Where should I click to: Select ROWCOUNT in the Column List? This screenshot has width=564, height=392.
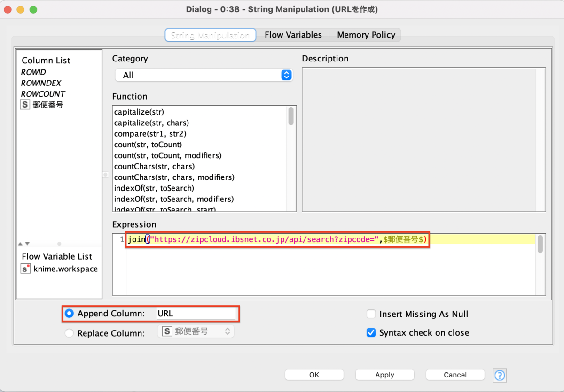[43, 94]
